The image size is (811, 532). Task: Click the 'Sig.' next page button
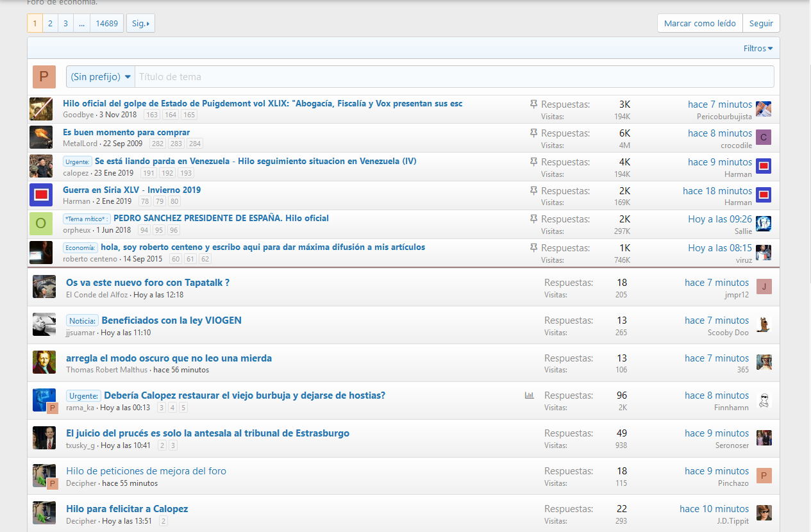pos(140,24)
